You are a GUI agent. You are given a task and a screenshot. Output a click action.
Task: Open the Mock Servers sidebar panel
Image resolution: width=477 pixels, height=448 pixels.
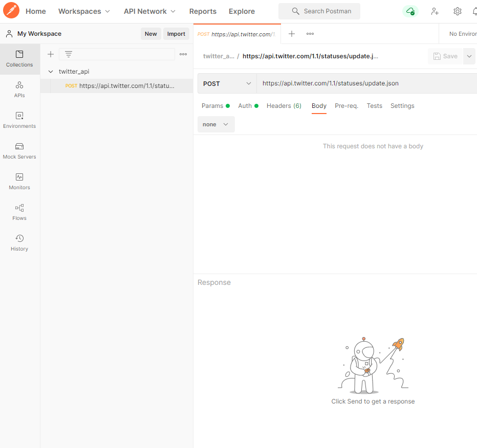click(19, 151)
